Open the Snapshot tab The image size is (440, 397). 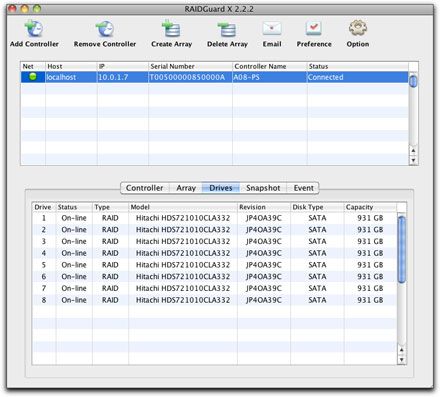263,188
